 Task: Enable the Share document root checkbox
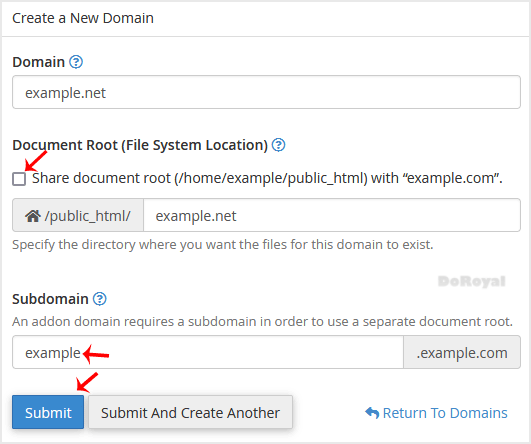pos(19,179)
